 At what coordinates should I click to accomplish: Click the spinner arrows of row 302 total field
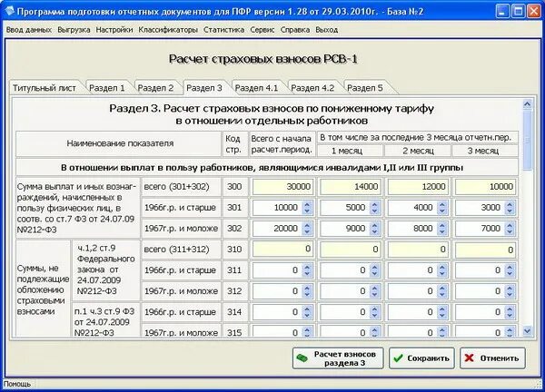[307, 229]
